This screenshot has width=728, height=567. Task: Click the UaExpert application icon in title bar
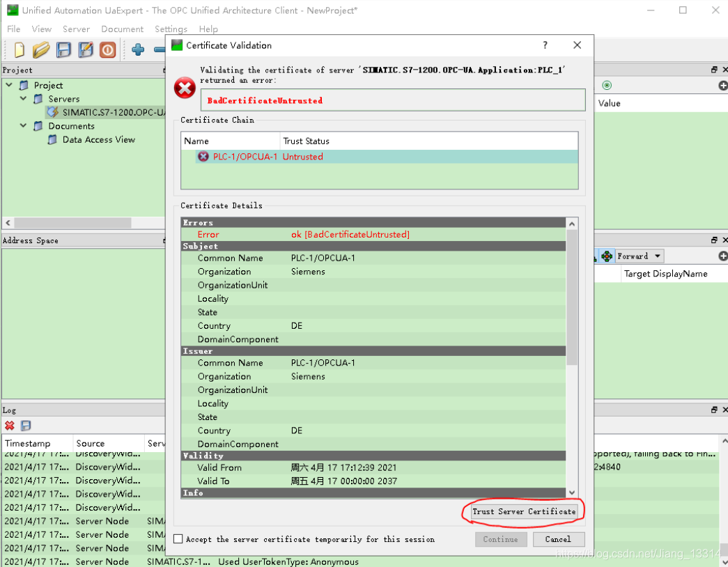(13, 10)
